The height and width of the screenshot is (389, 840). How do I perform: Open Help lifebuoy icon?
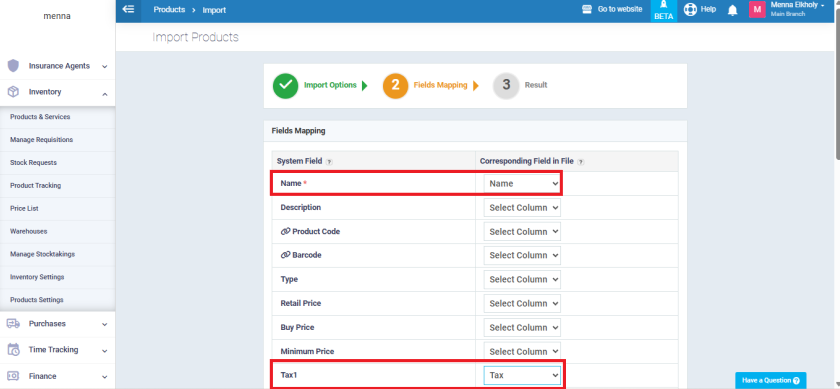(689, 10)
